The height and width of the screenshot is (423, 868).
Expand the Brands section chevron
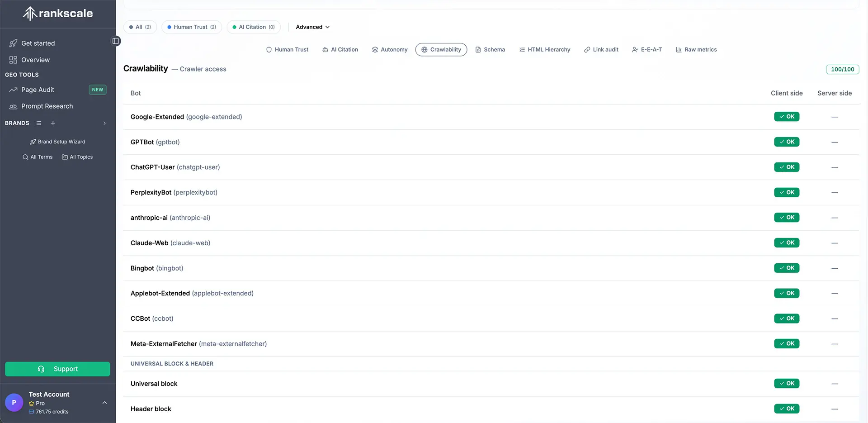(x=104, y=123)
